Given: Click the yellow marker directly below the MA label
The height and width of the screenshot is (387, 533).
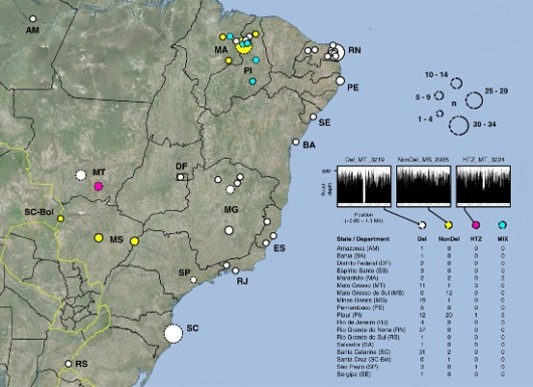Looking at the screenshot, I should tap(229, 61).
